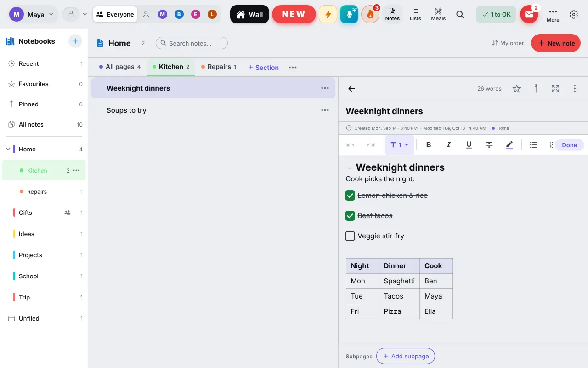The height and width of the screenshot is (368, 588).
Task: Select the Everyone filter toggle
Action: click(x=115, y=14)
